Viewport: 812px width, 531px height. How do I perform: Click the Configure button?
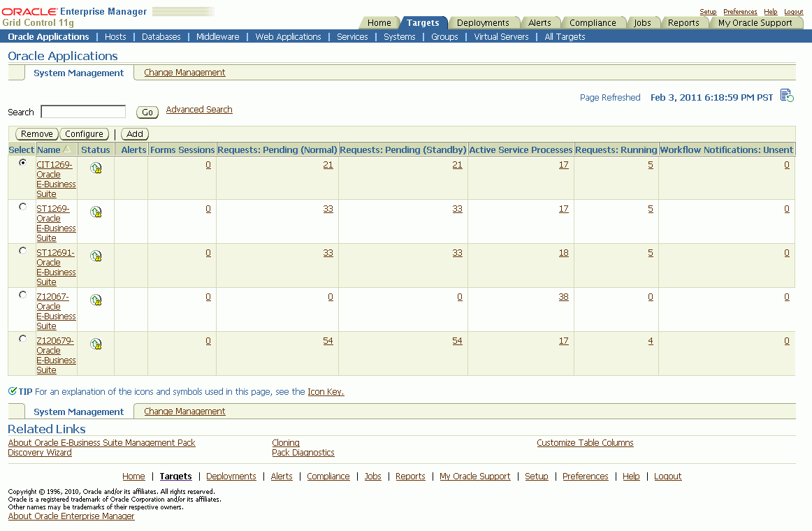click(x=84, y=134)
